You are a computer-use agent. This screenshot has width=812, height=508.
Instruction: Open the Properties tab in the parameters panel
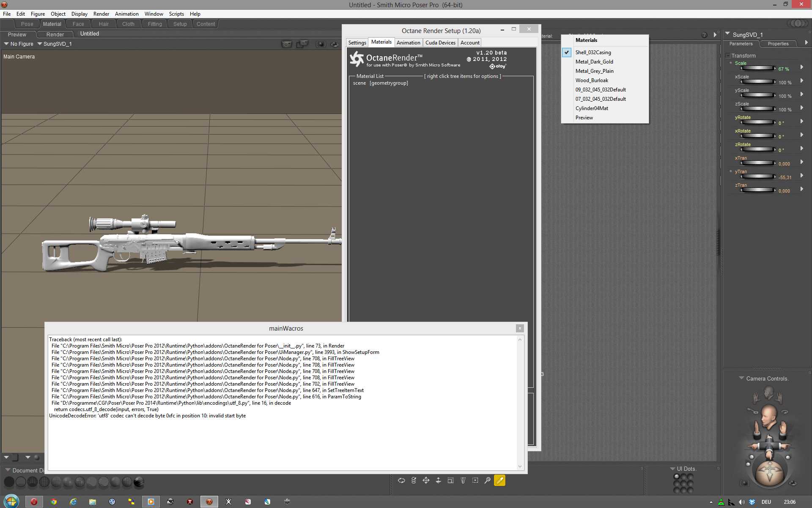[778, 44]
